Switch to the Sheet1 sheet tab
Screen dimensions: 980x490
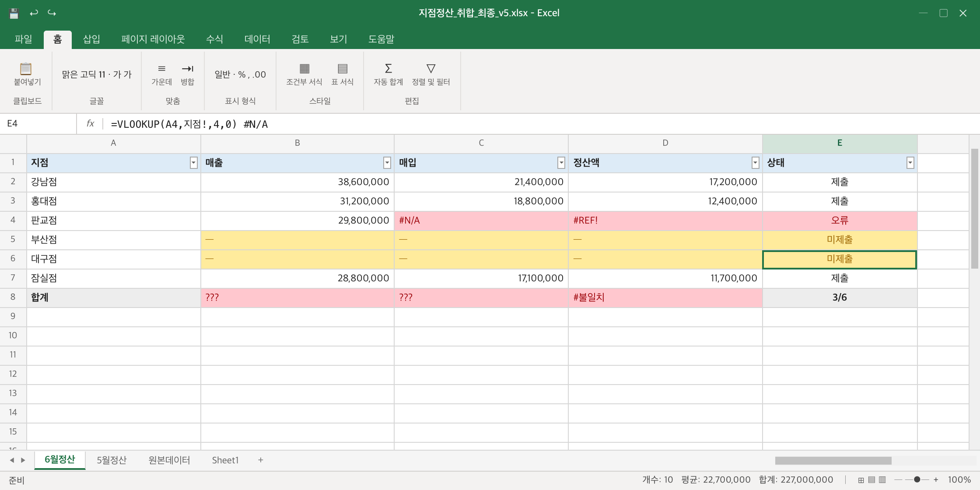coord(225,460)
